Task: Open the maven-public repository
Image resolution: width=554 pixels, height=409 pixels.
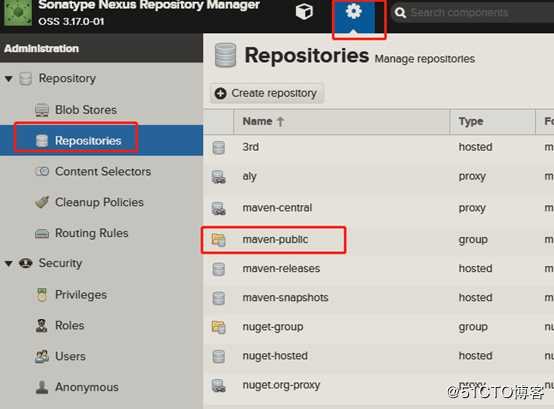Action: (x=275, y=239)
